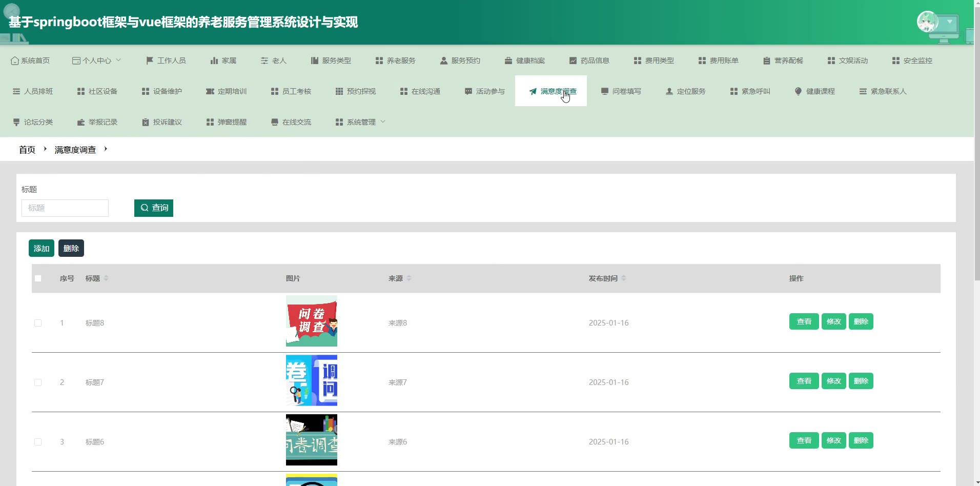Image resolution: width=980 pixels, height=486 pixels.
Task: Click the 个人中心 card icon
Action: [76, 60]
